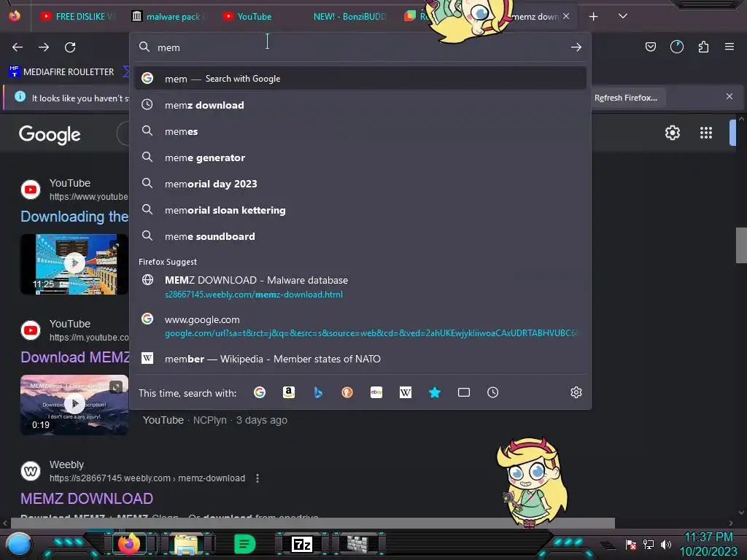Select 'memz download' history suggestion
This screenshot has height=560, width=747.
(360, 105)
